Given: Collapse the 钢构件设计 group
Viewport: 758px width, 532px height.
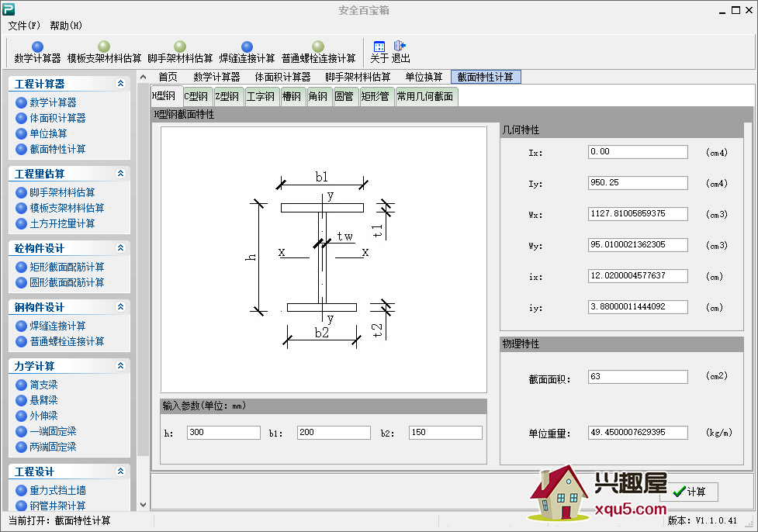Looking at the screenshot, I should (x=120, y=306).
